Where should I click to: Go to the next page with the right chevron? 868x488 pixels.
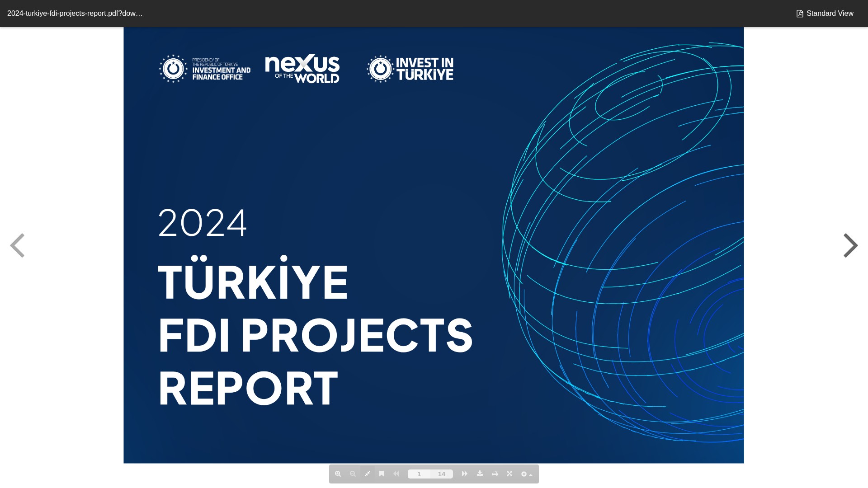click(850, 246)
